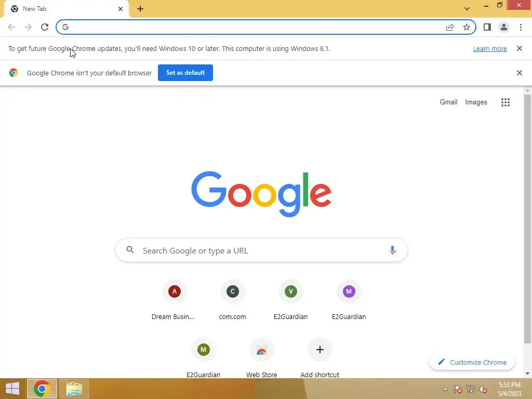Open the Images link
Image resolution: width=532 pixels, height=399 pixels.
476,102
